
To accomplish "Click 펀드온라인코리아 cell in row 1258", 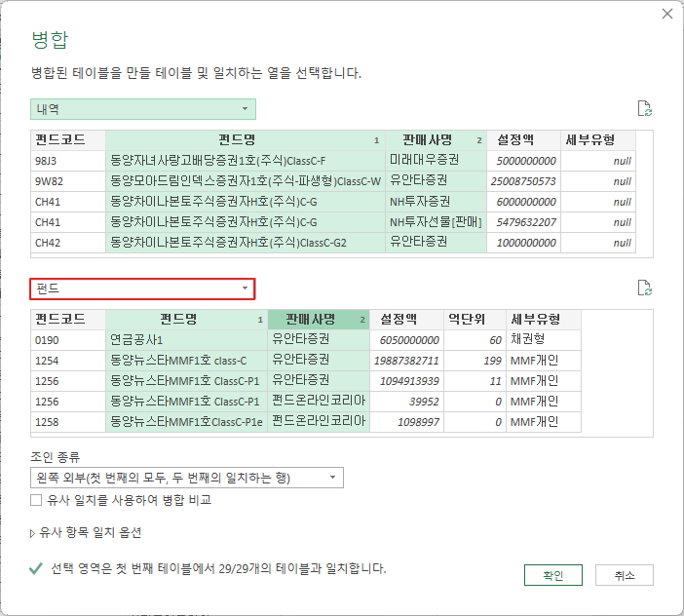I will [319, 422].
